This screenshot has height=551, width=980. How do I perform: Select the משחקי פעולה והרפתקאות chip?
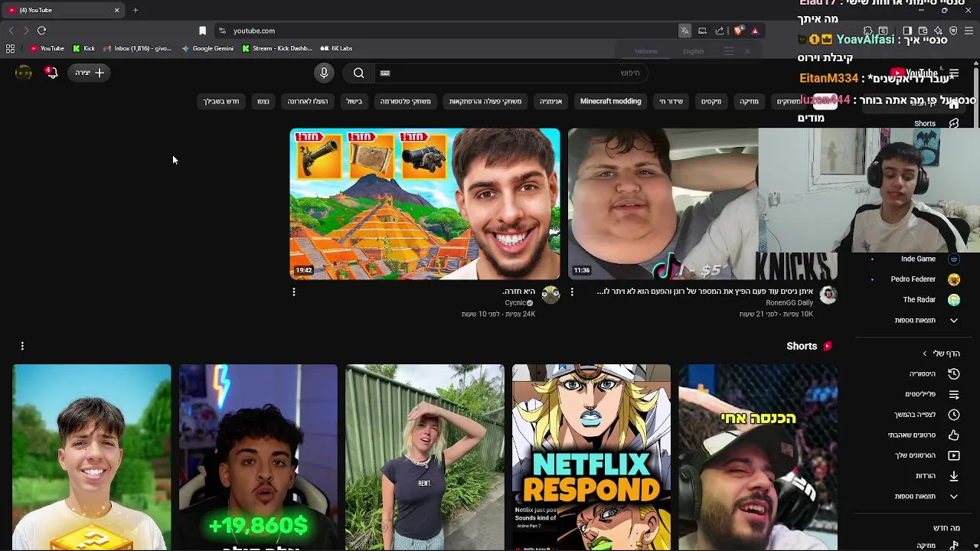pyautogui.click(x=485, y=101)
